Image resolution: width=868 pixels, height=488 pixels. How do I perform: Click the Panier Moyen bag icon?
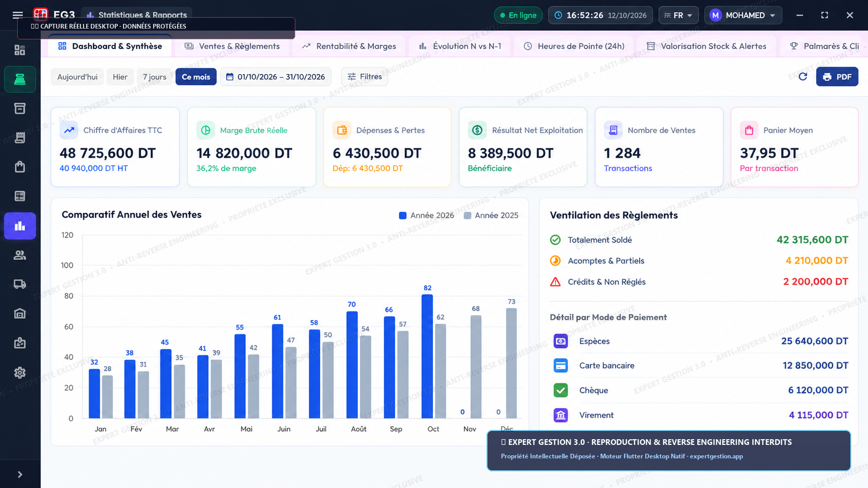pyautogui.click(x=749, y=130)
